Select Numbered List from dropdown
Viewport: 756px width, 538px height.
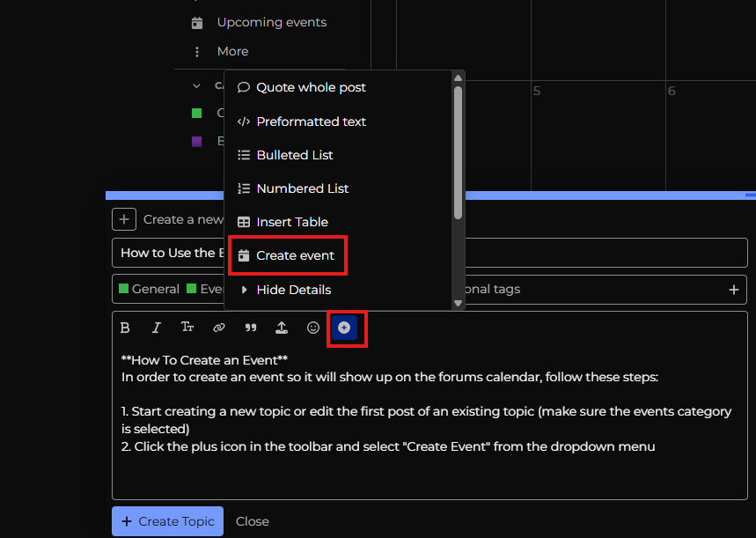pyautogui.click(x=302, y=188)
